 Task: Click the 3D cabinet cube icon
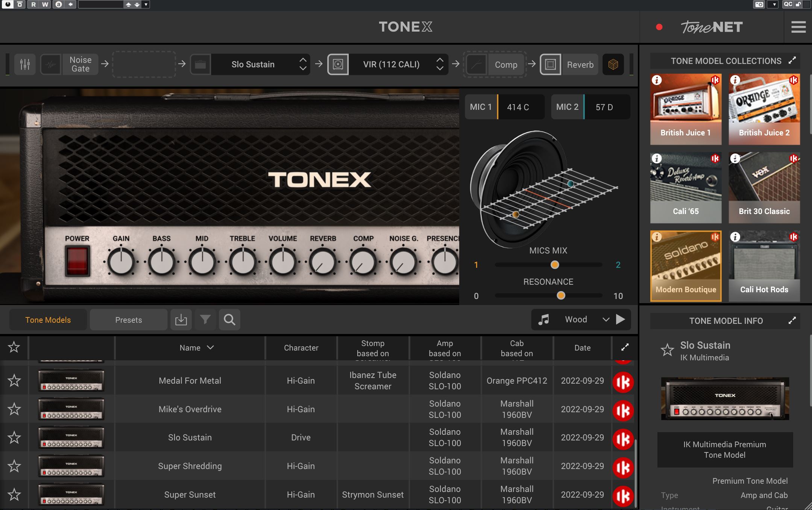[613, 64]
